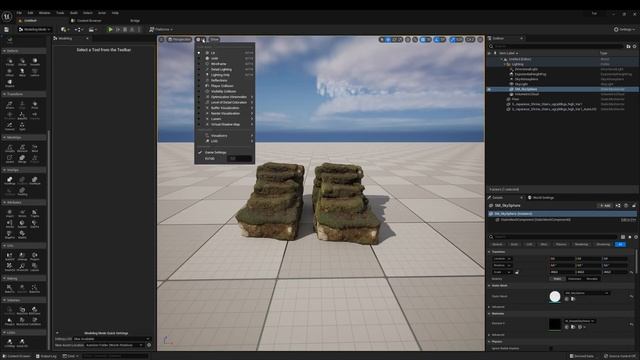Open the viewport options hamburger icon

coord(162,40)
